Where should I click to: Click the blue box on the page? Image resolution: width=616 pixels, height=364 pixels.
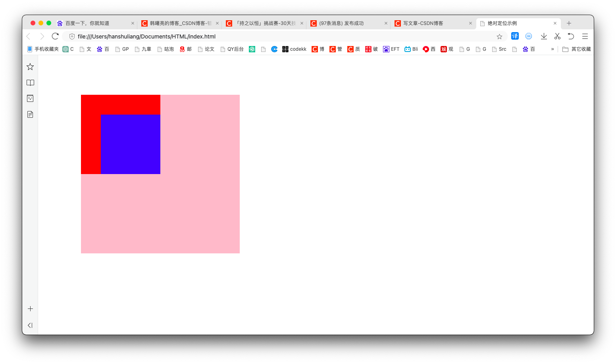click(x=131, y=144)
